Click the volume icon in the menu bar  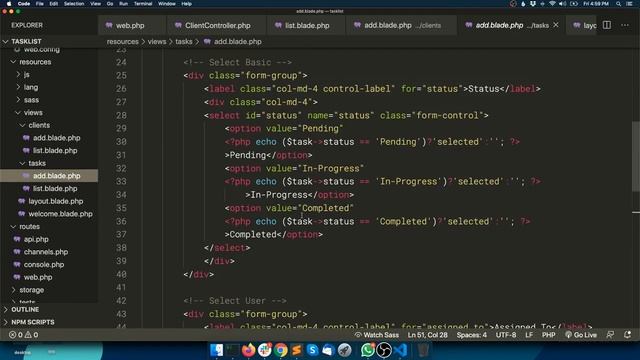pyautogui.click(x=563, y=4)
